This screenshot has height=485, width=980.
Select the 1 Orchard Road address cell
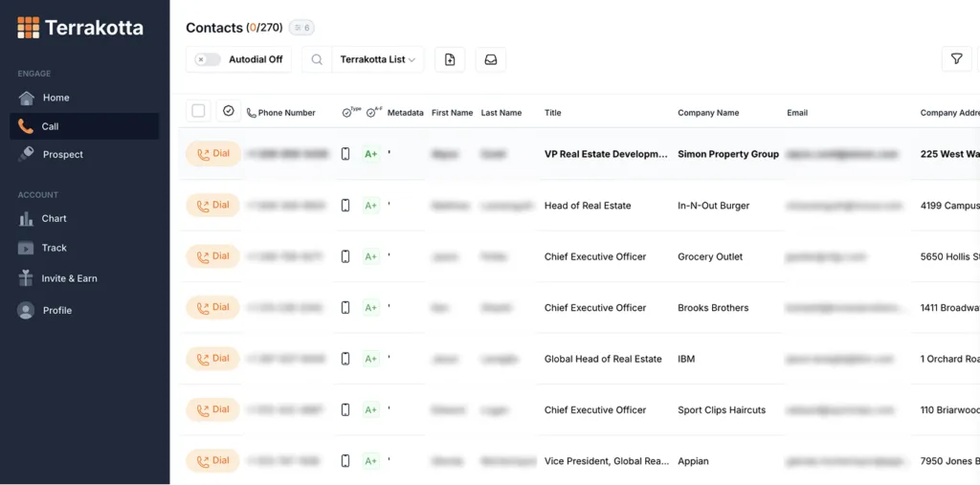[x=950, y=360]
